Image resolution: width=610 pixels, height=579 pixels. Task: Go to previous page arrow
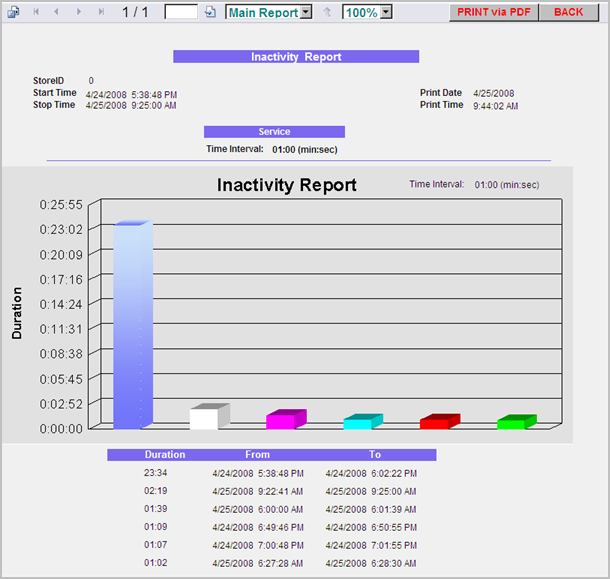point(56,12)
